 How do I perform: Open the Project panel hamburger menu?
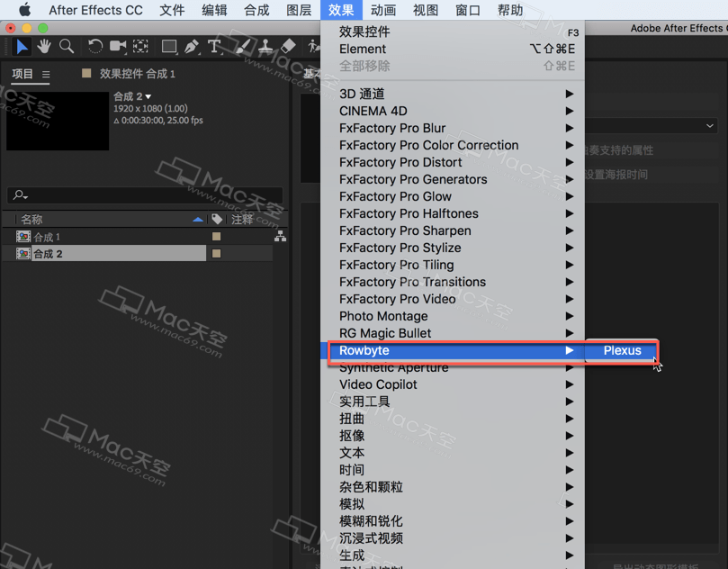[x=46, y=75]
